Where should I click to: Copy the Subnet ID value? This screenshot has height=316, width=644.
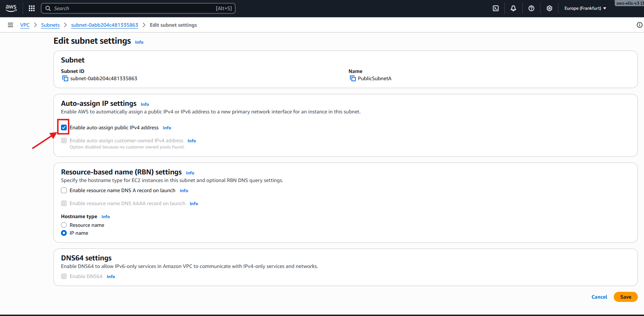(65, 78)
